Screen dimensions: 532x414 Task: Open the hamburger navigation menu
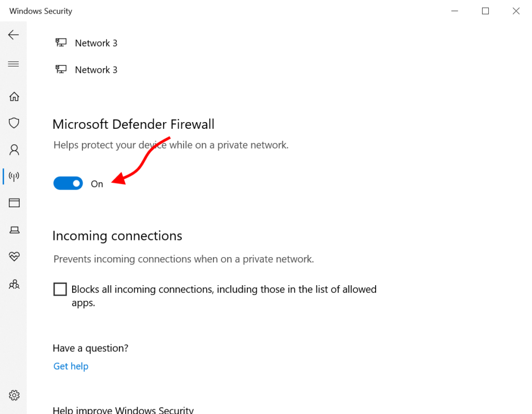pyautogui.click(x=14, y=64)
